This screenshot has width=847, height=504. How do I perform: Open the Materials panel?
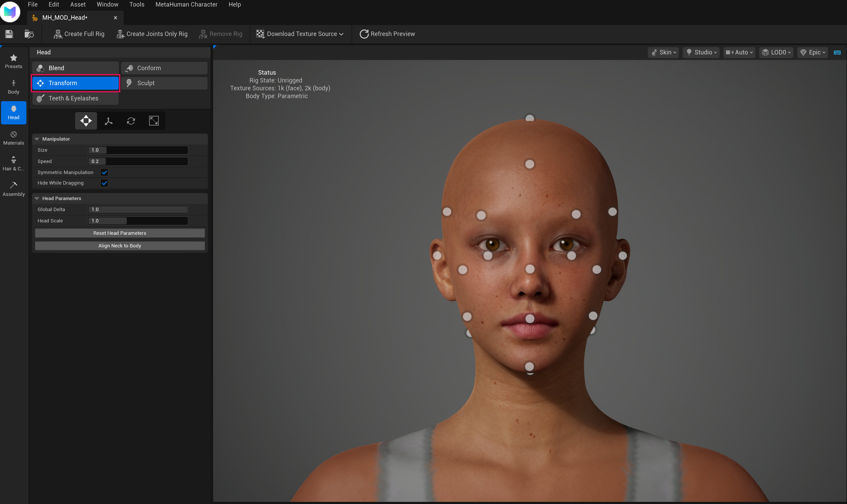coord(14,138)
